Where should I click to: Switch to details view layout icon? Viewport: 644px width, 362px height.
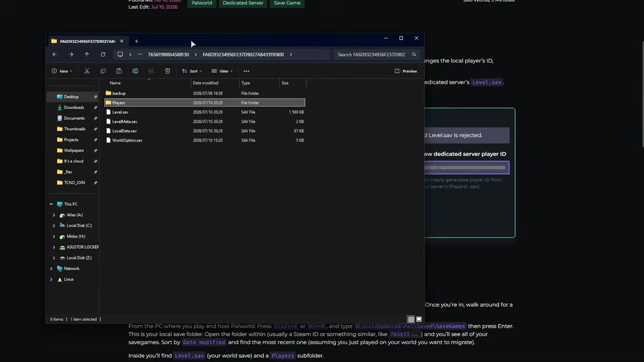click(x=411, y=319)
